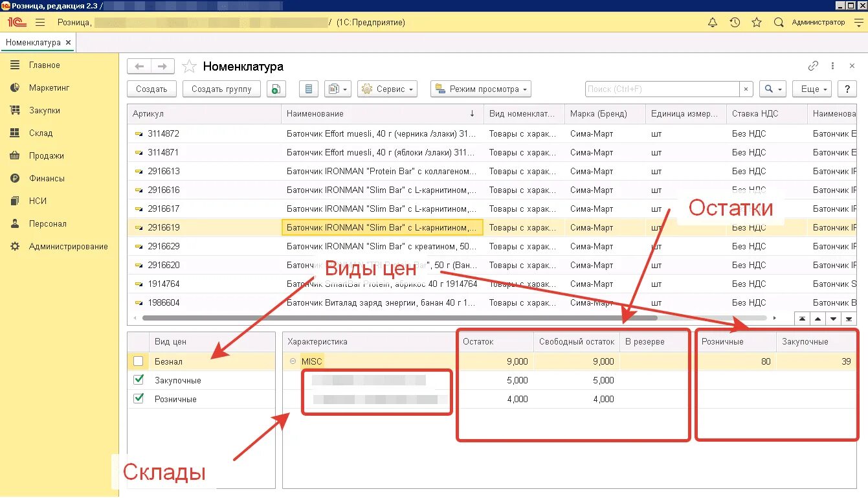Screen dimensions: 868x498
Task: Open the Режим просмотра dropdown
Action: coord(480,89)
